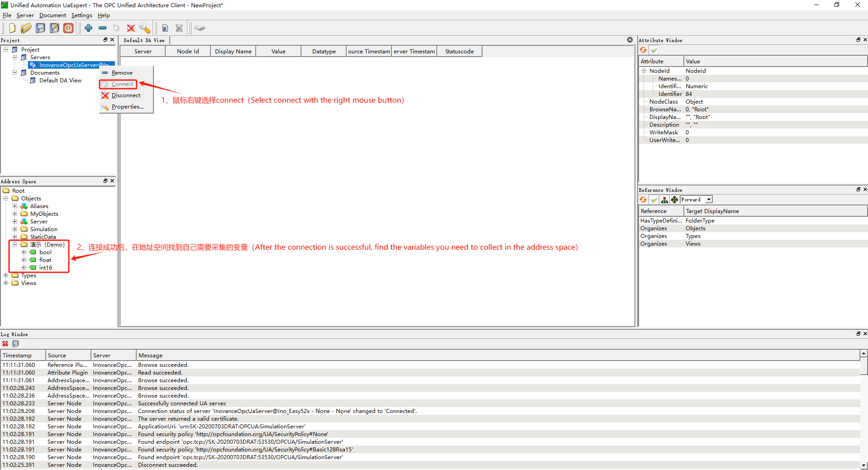Open the Forward direction dropdown
Screen dimensions: 868x470
coord(709,200)
